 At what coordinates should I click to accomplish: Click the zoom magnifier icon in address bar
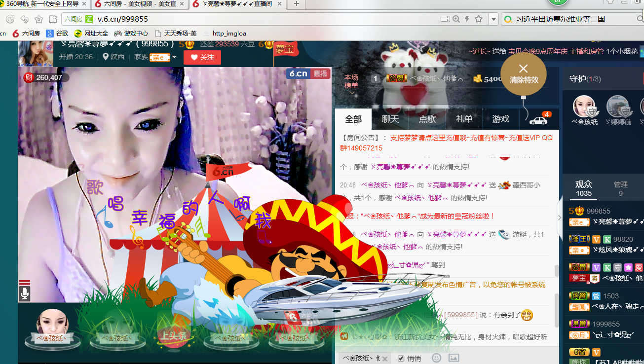456,19
